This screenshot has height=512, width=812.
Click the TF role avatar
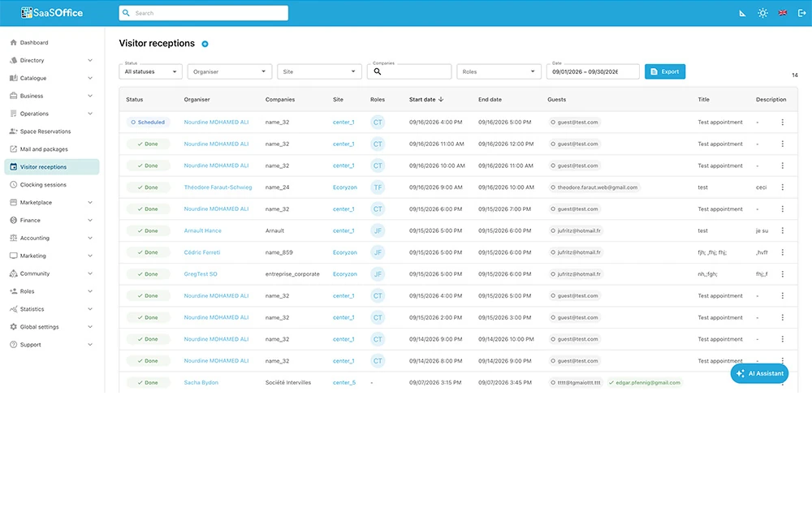378,187
